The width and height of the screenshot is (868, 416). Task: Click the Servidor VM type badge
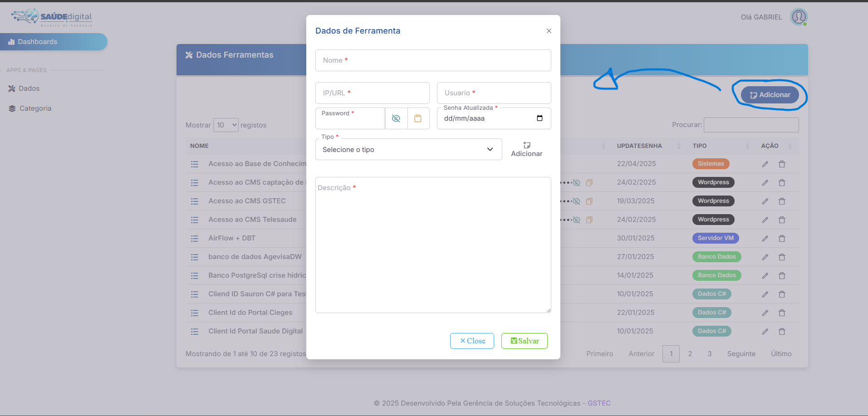716,238
